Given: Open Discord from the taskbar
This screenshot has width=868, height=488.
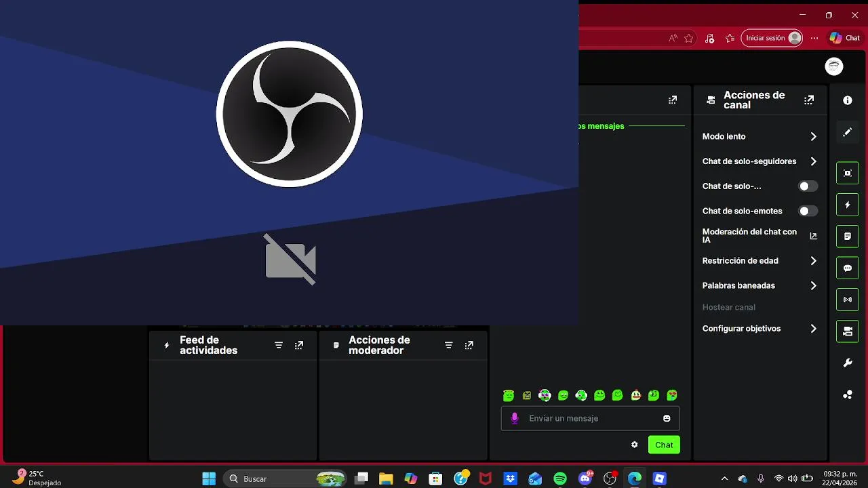Looking at the screenshot, I should [585, 479].
